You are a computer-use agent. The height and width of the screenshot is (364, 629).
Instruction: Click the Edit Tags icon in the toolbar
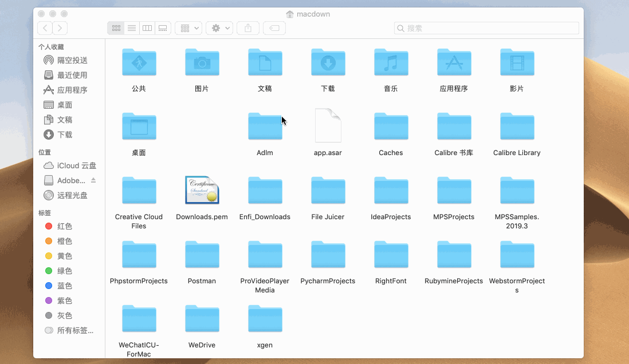(x=274, y=27)
